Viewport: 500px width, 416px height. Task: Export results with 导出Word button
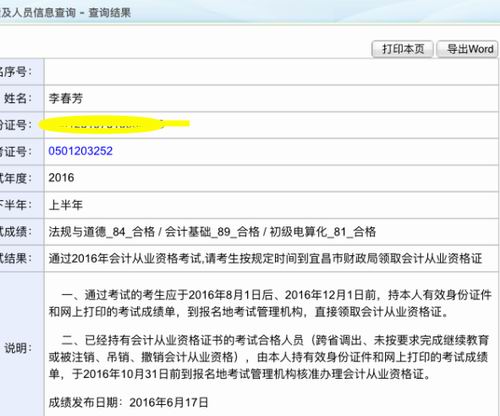(468, 49)
